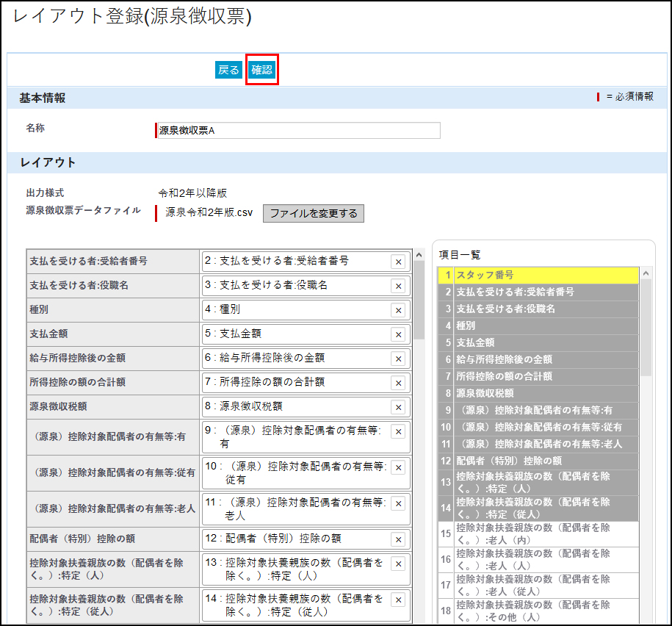This screenshot has height=626, width=672.
Task: Remove mapping 10 控除対象配偶者の有無等:従有 via X
Action: tap(398, 468)
